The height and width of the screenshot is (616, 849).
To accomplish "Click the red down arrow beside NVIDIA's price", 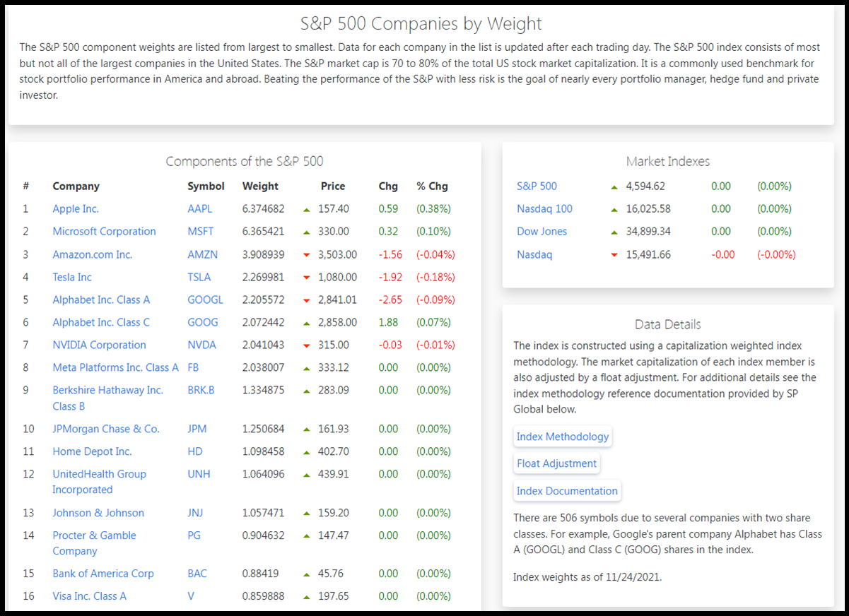I will pyautogui.click(x=307, y=345).
